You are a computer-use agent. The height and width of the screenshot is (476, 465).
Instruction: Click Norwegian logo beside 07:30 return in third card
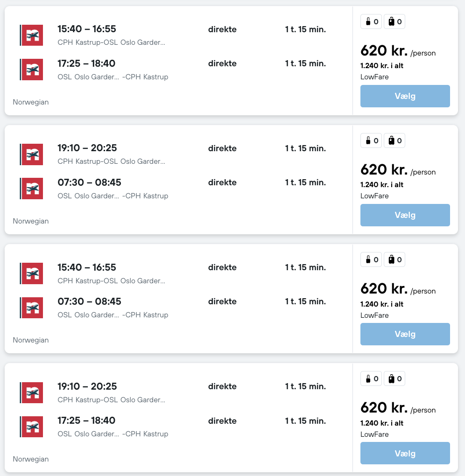pyautogui.click(x=32, y=308)
